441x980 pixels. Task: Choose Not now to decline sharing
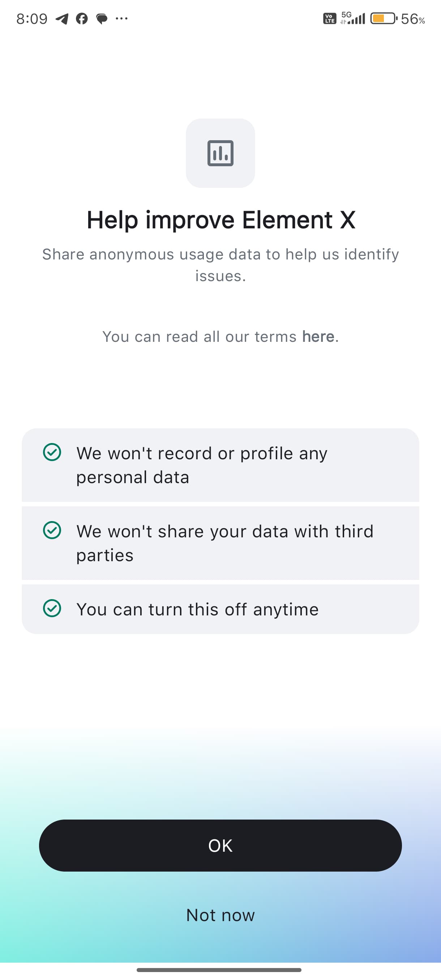click(220, 915)
